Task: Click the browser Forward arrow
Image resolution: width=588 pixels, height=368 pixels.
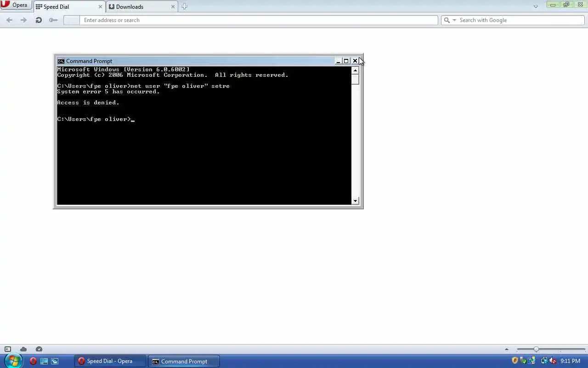Action: pos(24,20)
